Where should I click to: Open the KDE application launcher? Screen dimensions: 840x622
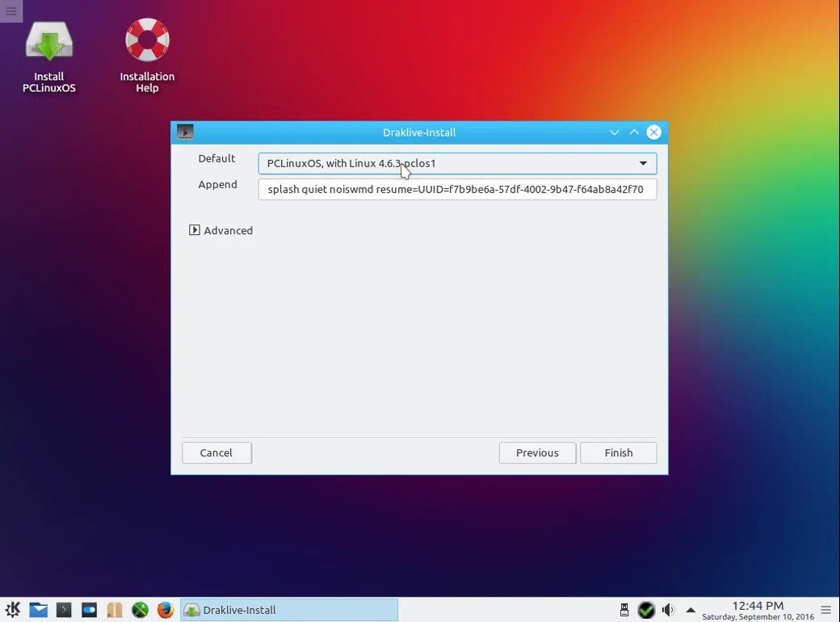click(x=13, y=610)
